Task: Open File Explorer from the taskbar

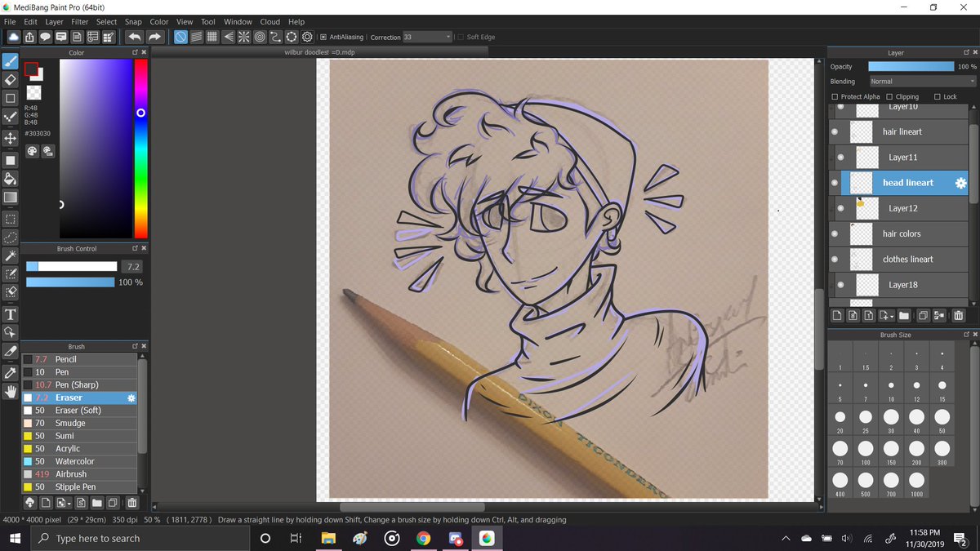Action: (x=328, y=538)
